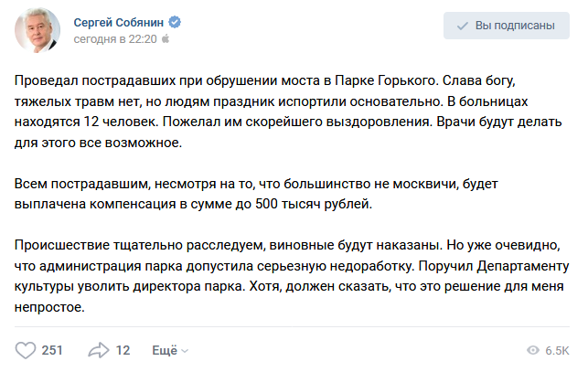Click the blue verified badge beside the name
Viewport: 588px width, 372px height.
[x=175, y=23]
